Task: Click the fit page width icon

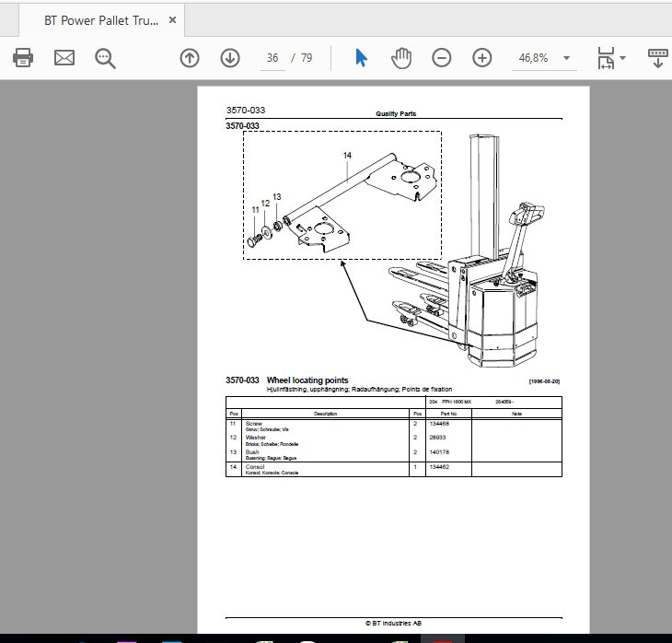Action: pyautogui.click(x=606, y=58)
